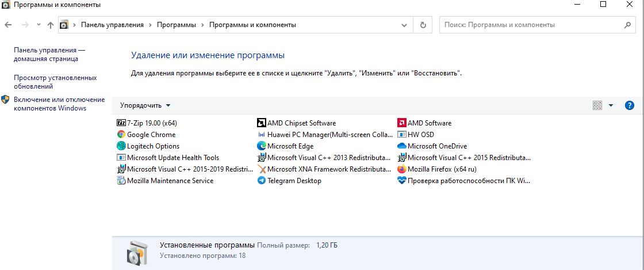
Task: Click the Huawei PC Manager icon
Action: 261,134
